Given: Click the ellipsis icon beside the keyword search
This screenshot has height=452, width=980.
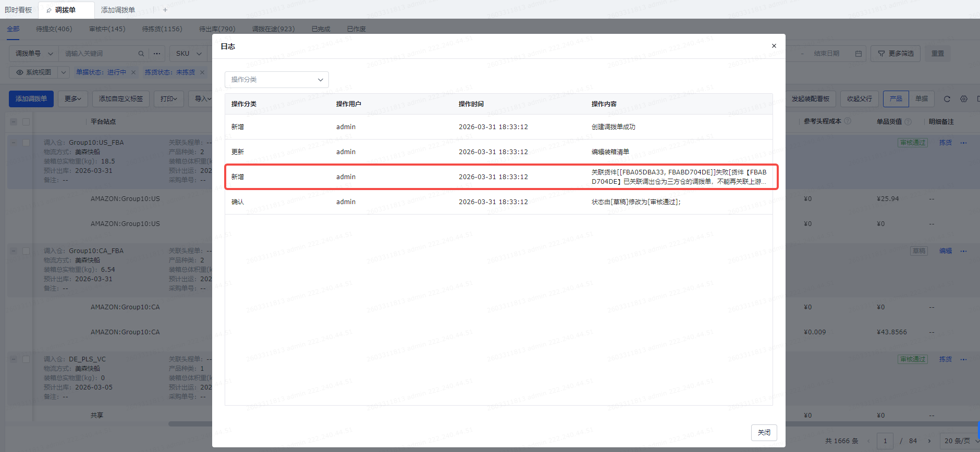Looking at the screenshot, I should tap(157, 54).
